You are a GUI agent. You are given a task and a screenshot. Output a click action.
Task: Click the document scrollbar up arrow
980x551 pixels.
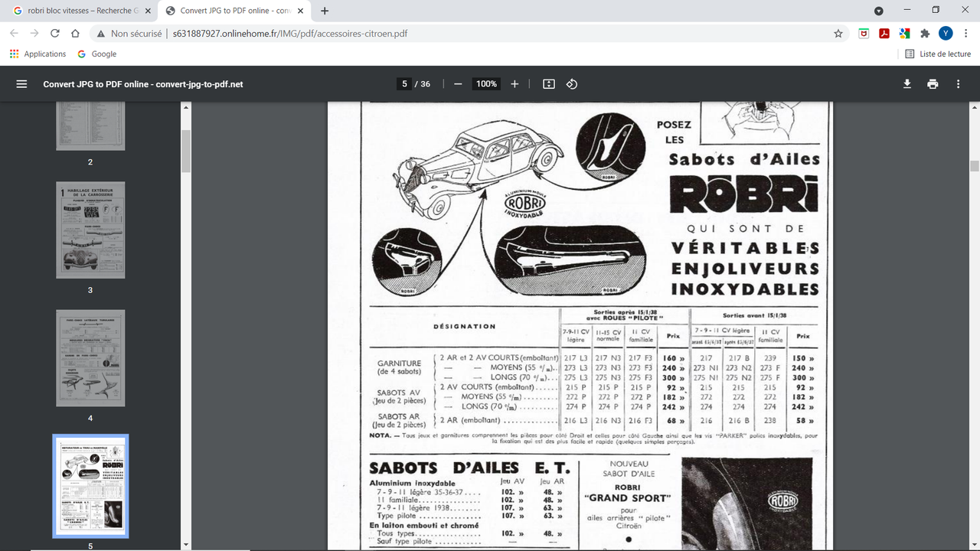point(975,108)
